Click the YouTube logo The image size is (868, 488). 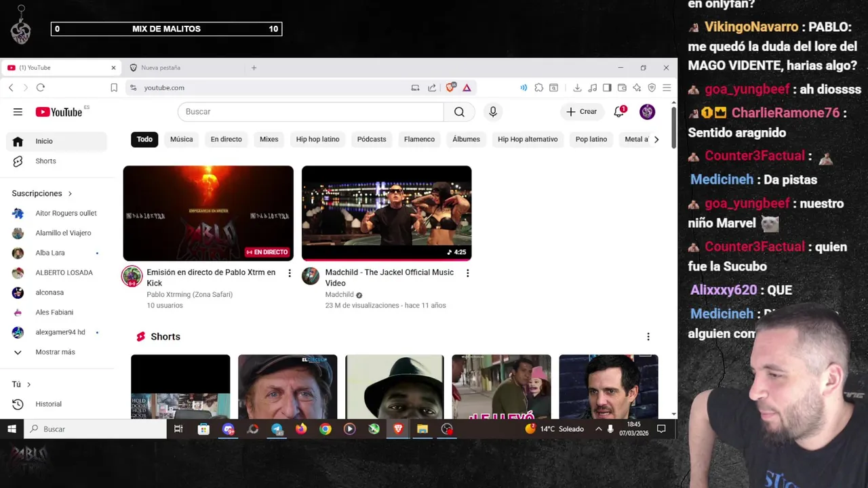click(x=59, y=112)
